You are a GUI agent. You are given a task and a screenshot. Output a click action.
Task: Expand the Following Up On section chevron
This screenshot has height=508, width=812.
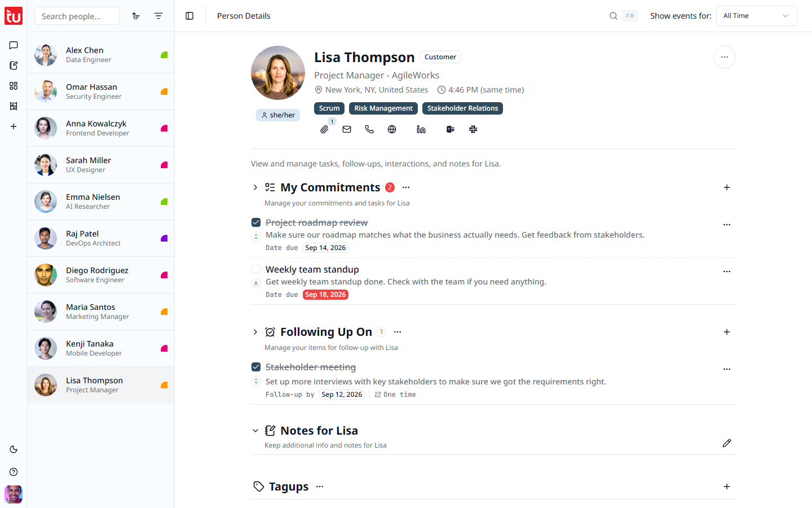coord(255,332)
